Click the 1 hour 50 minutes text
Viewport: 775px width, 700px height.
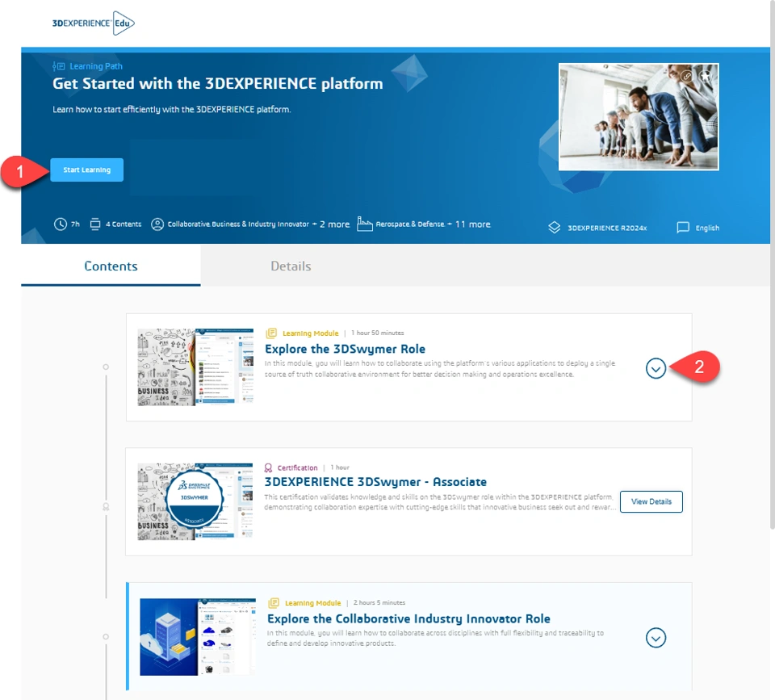point(378,333)
